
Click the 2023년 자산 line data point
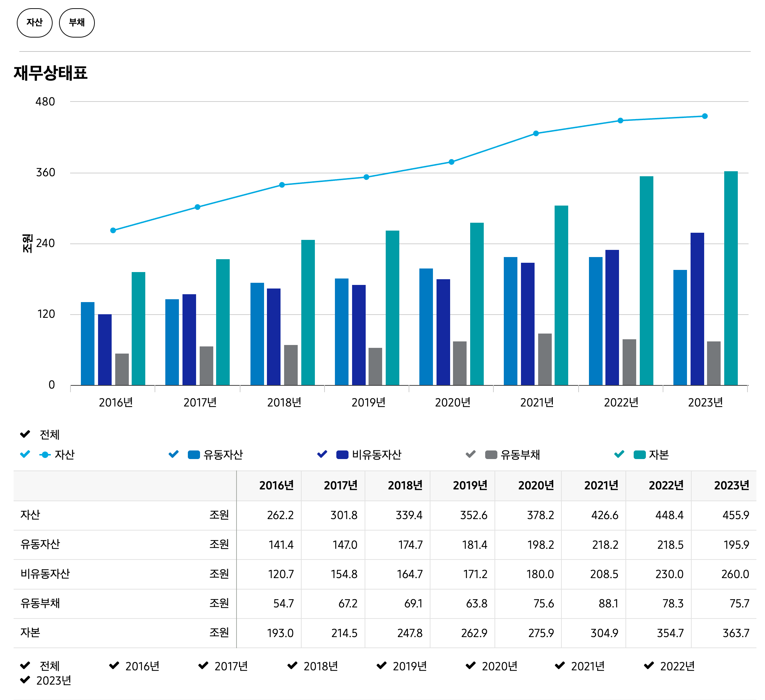pos(705,116)
